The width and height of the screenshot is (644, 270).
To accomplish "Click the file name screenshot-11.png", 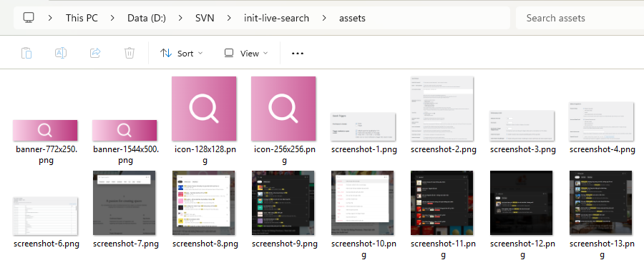I will tap(443, 249).
